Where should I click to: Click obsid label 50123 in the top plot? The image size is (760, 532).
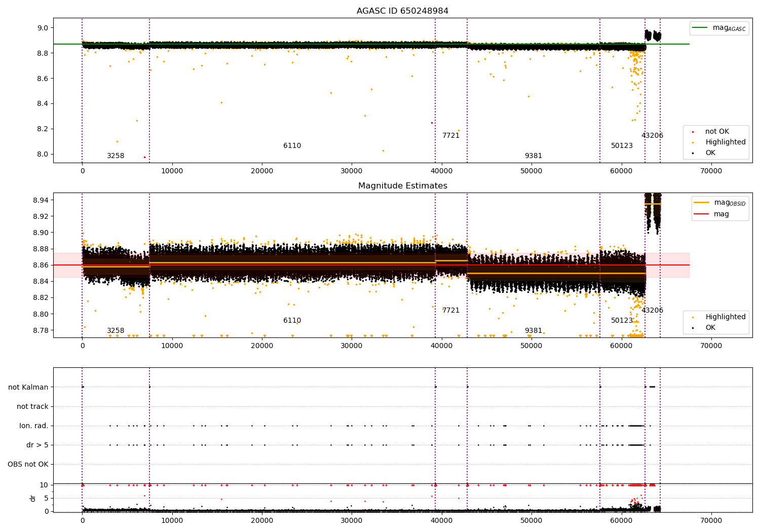click(x=622, y=146)
